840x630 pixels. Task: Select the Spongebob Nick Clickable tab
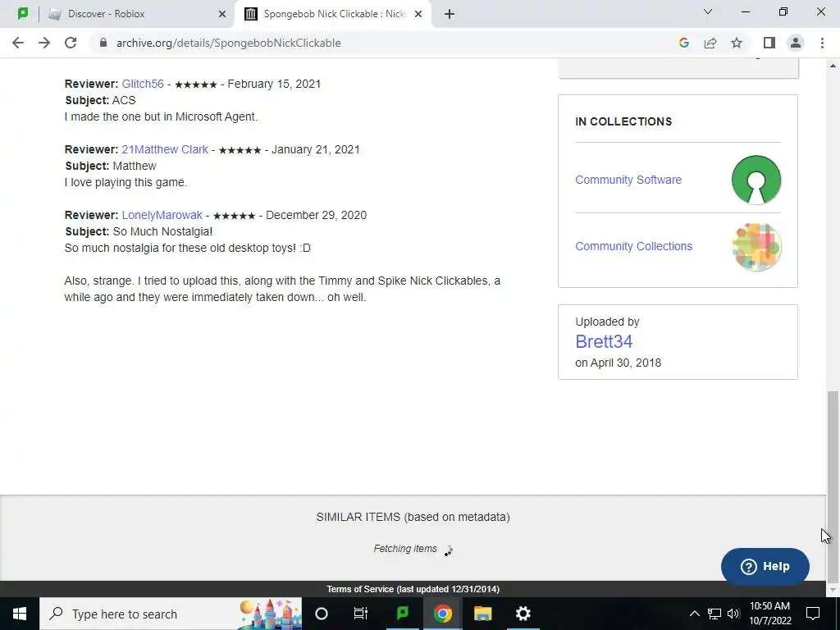(x=332, y=14)
